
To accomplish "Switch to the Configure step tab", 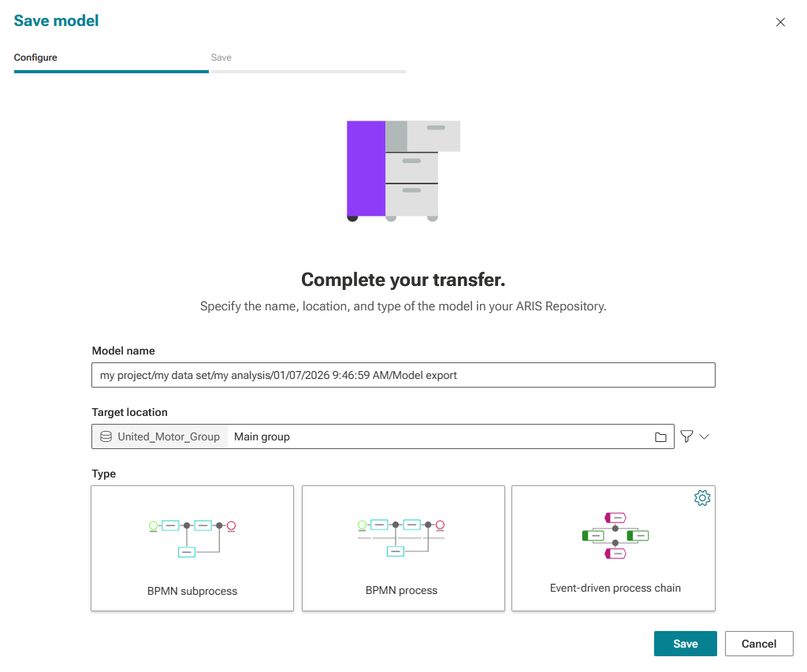I will [x=35, y=58].
